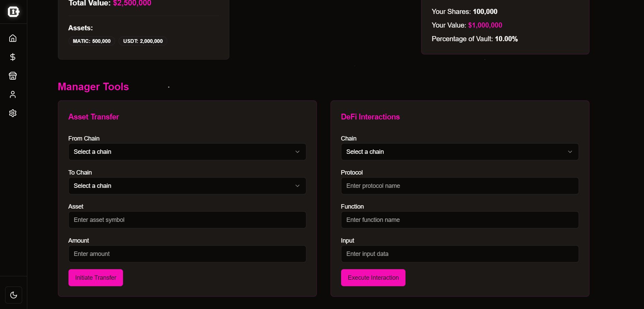Click the app logo icon
The height and width of the screenshot is (309, 644).
click(x=13, y=12)
